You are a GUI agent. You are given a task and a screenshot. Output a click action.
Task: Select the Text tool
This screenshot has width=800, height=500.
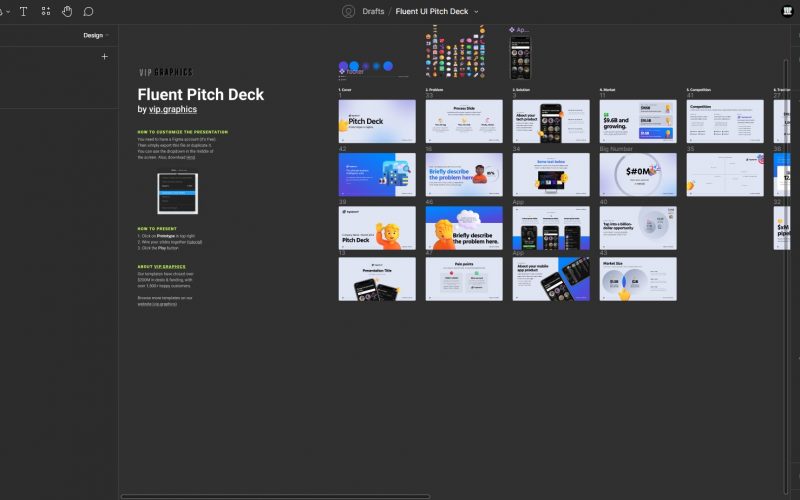23,11
